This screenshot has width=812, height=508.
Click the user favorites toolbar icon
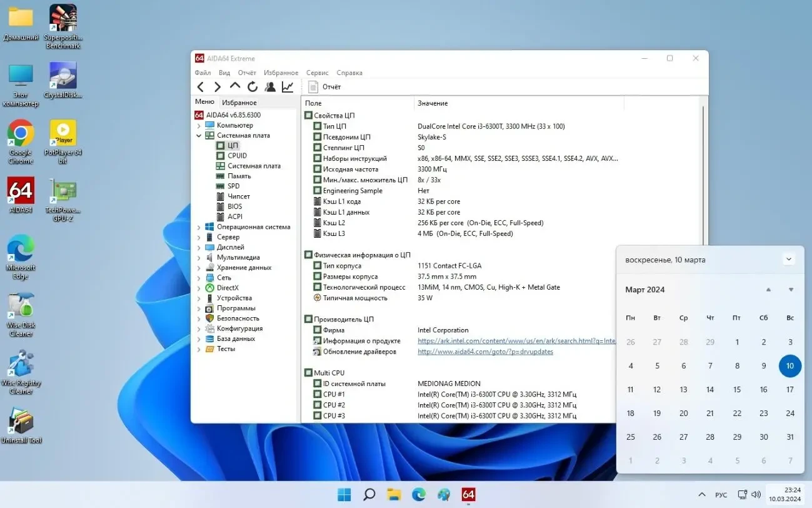coord(270,87)
